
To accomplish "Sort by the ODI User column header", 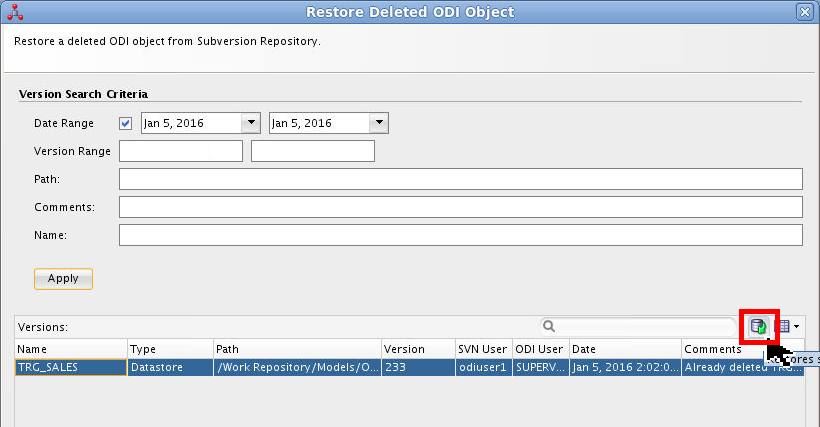I will (541, 349).
